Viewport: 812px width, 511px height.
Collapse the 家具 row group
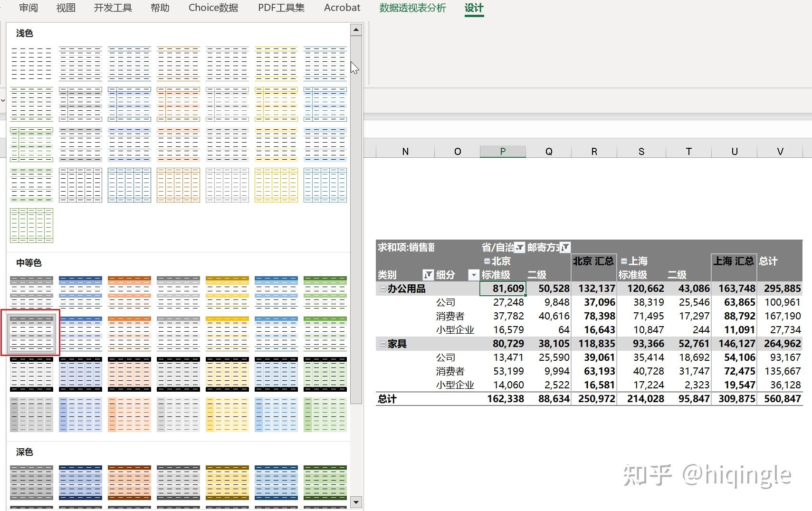pos(383,344)
